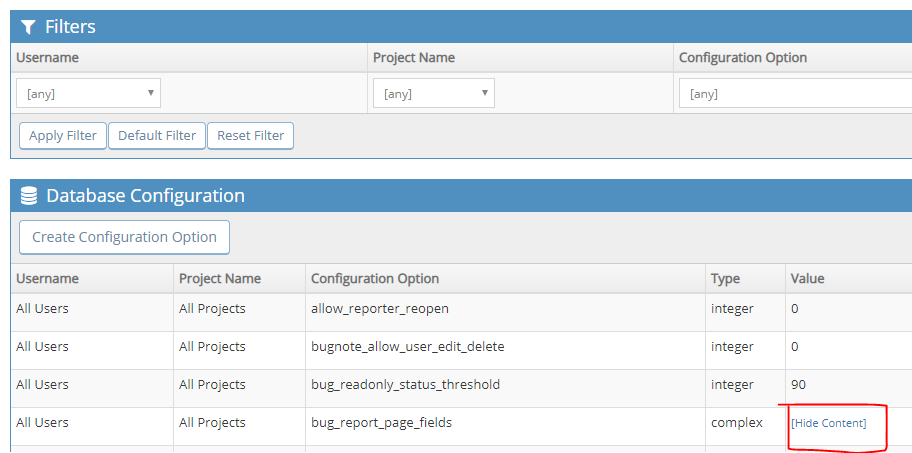Click the Default Filter button
The image size is (912, 453).
pos(157,136)
